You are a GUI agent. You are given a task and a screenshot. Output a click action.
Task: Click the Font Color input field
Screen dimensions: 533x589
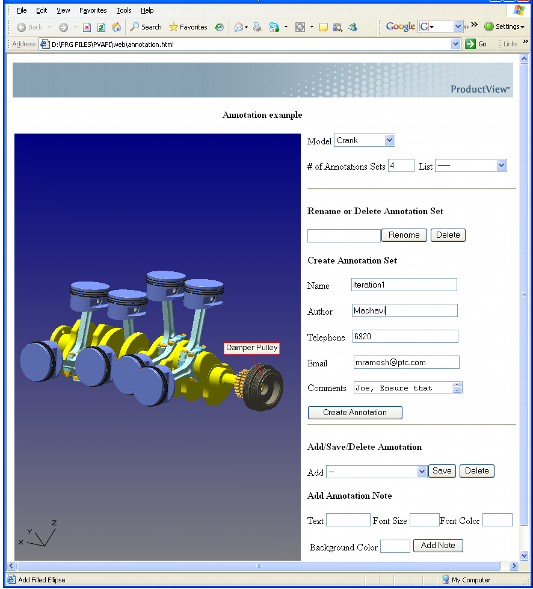[497, 520]
